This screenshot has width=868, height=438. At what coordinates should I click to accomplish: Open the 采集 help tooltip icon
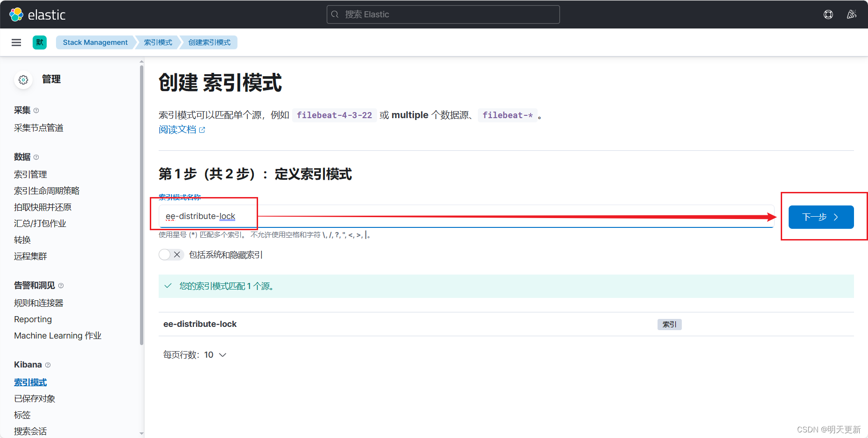pos(35,110)
